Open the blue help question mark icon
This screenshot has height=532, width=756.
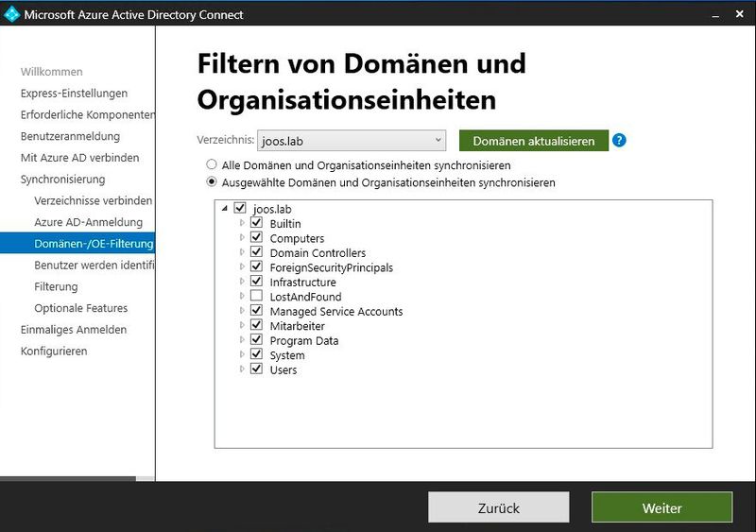click(619, 141)
